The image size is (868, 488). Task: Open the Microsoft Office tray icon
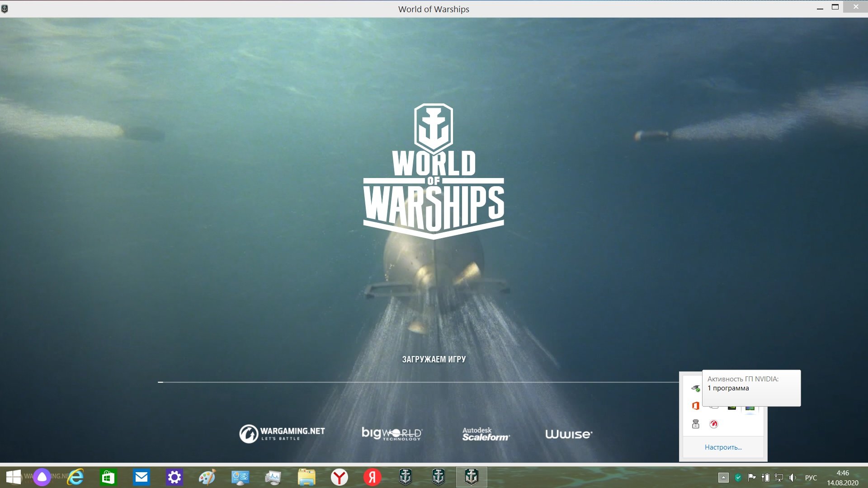coord(696,406)
